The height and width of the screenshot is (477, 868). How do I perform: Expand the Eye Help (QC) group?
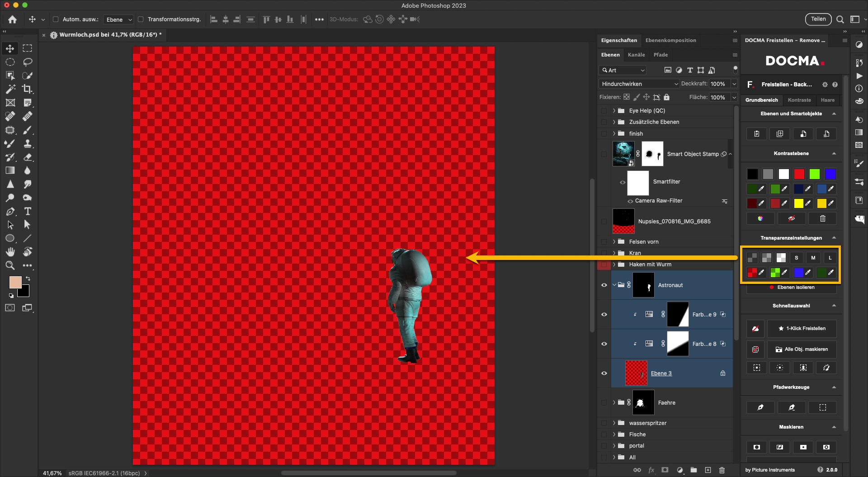click(x=614, y=111)
